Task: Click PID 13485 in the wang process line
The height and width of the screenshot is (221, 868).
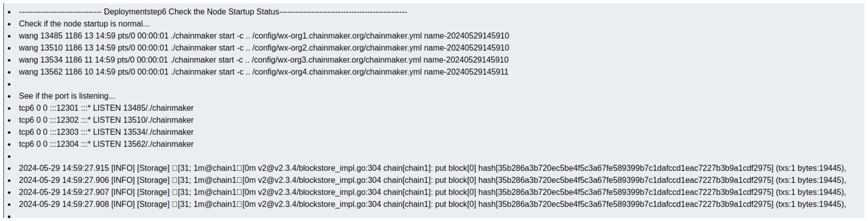Action: [x=52, y=36]
